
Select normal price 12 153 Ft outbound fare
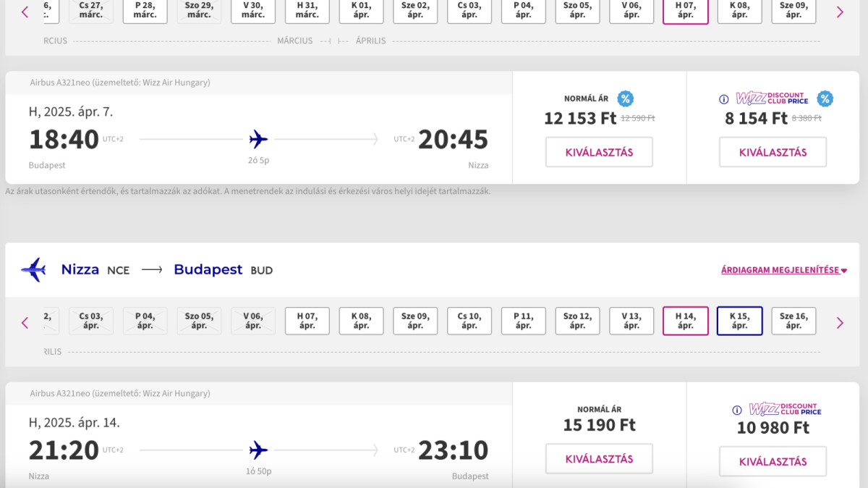pos(599,152)
